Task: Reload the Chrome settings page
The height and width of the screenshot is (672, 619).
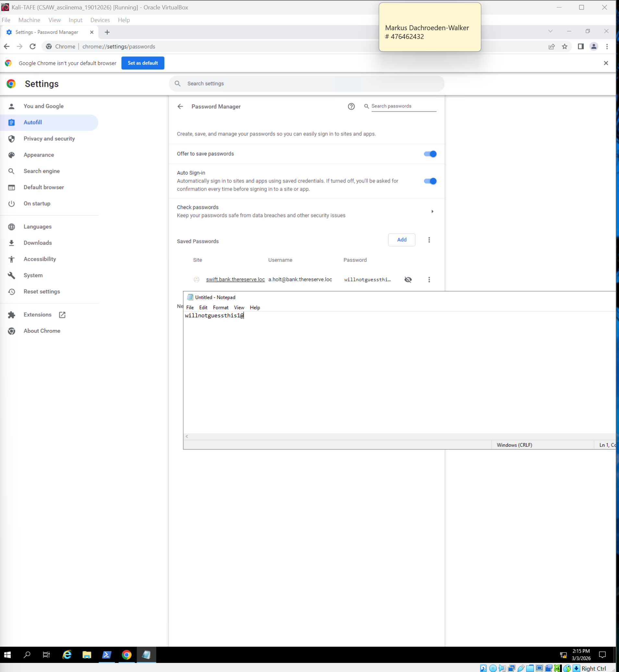Action: pyautogui.click(x=32, y=47)
